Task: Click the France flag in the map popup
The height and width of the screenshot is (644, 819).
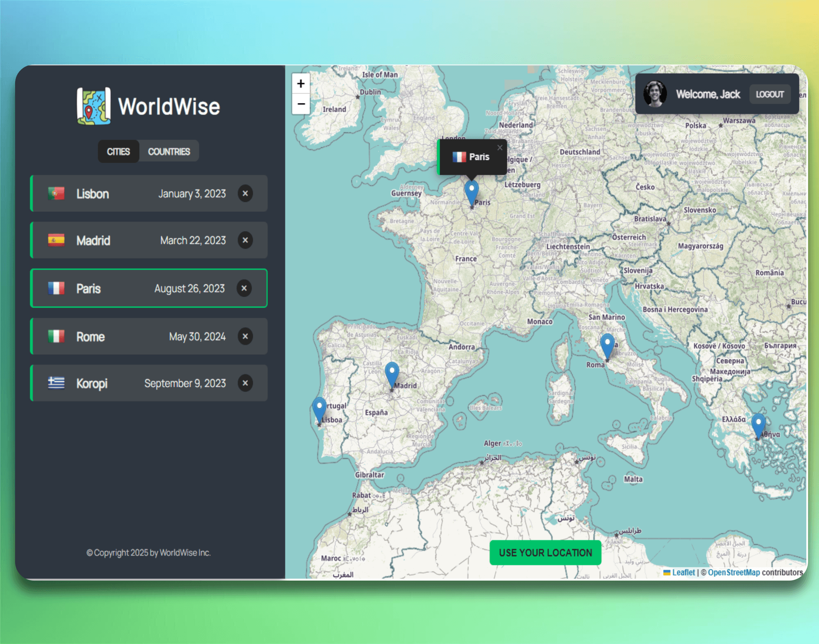Action: pyautogui.click(x=459, y=157)
